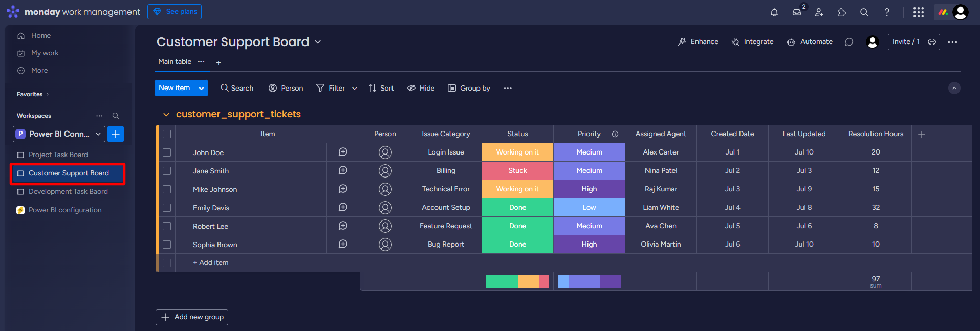980x331 pixels.
Task: Open board options three-dot menu
Action: (952, 42)
